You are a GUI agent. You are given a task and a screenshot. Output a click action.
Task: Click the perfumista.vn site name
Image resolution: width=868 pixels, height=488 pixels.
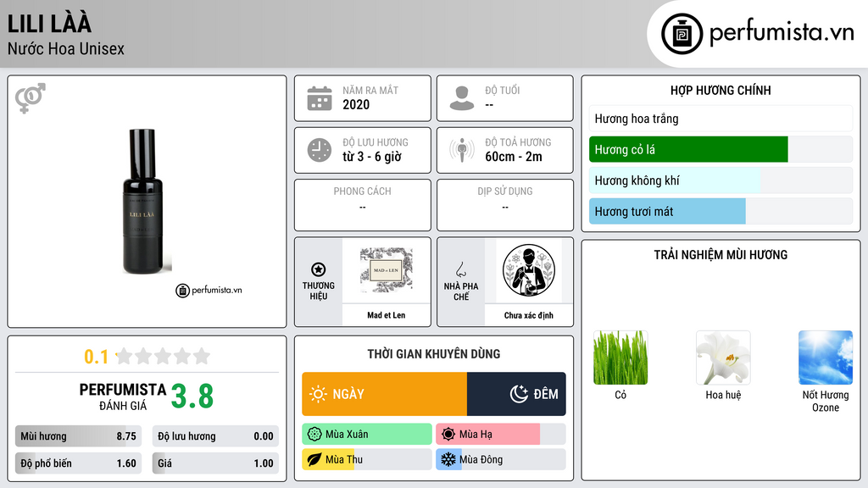[x=782, y=32]
